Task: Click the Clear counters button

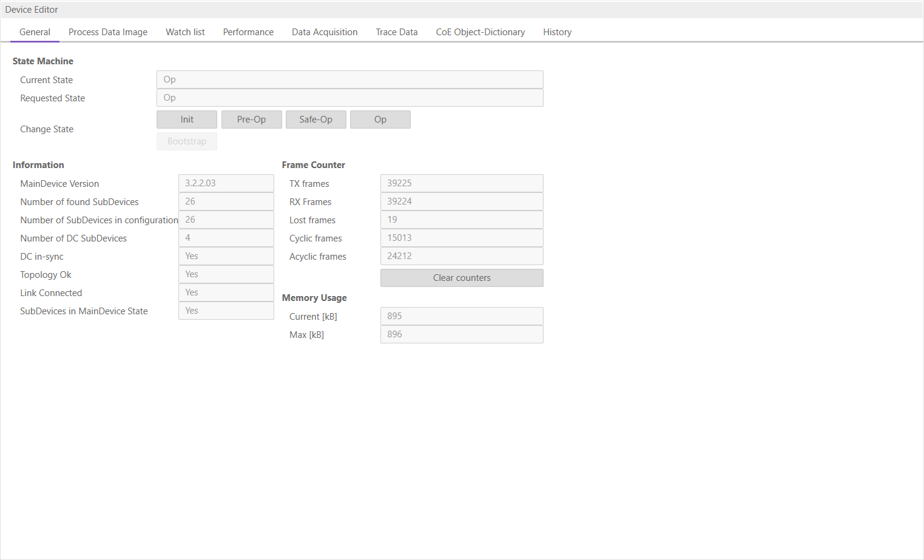Action: [462, 278]
